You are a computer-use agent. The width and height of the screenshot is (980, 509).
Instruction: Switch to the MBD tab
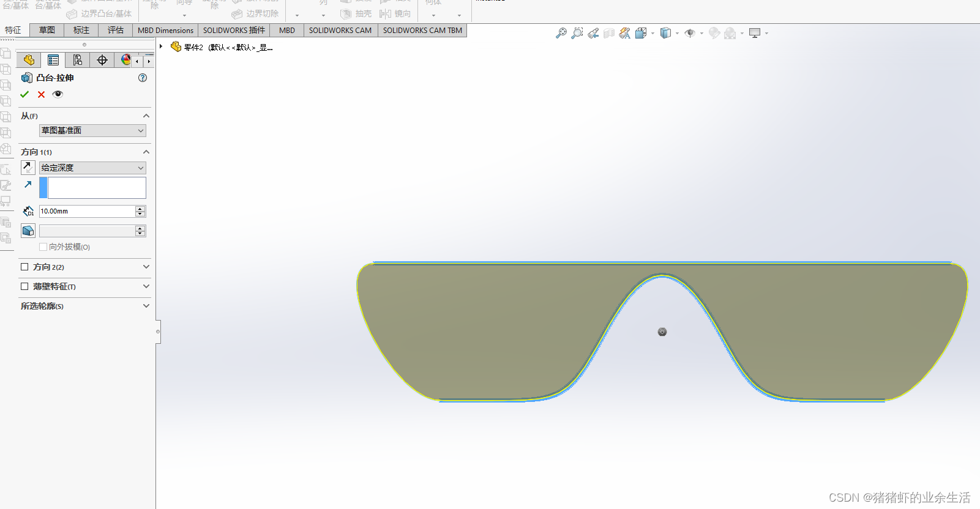tap(287, 30)
